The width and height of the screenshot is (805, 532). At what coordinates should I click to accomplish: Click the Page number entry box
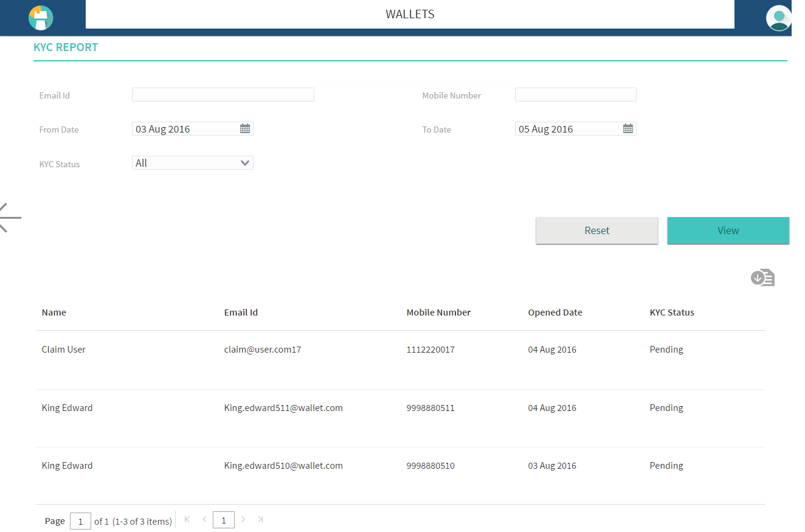80,521
